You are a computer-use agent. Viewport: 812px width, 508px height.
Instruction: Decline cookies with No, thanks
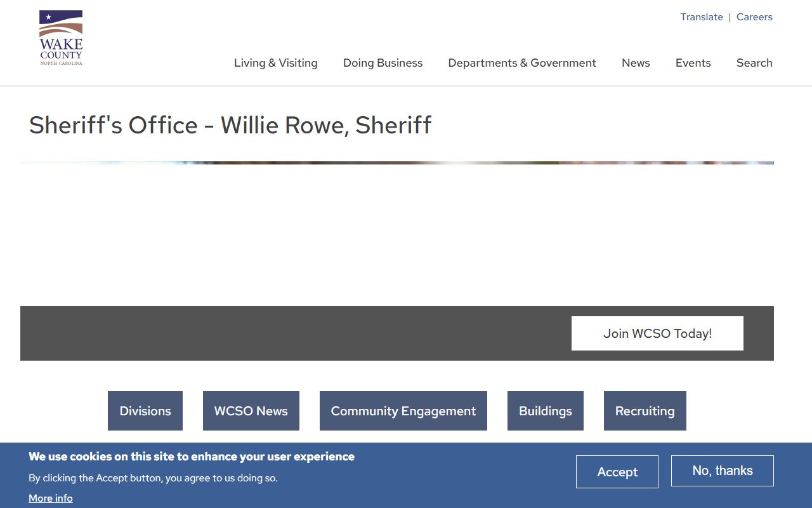(723, 471)
